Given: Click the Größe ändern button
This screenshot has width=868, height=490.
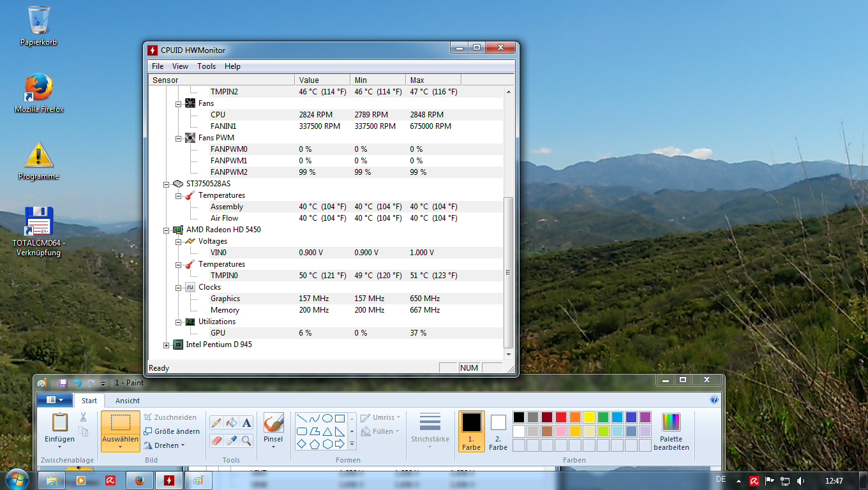Looking at the screenshot, I should point(172,431).
